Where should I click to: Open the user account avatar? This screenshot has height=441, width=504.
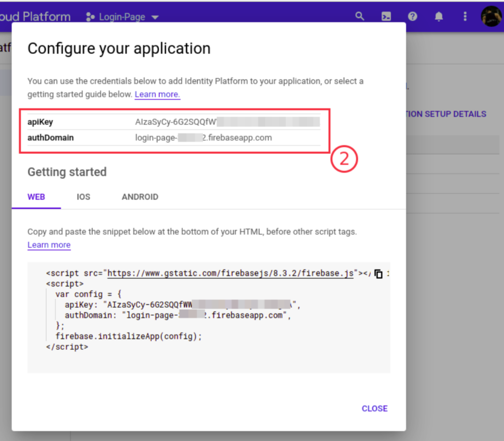point(491,16)
